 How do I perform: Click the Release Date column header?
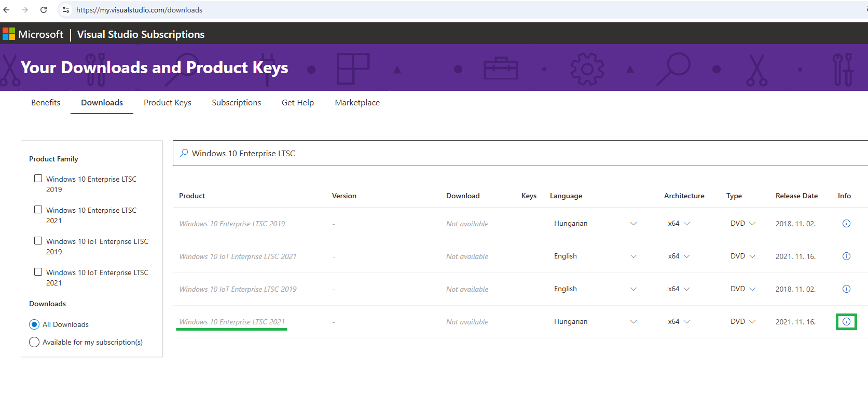(796, 196)
